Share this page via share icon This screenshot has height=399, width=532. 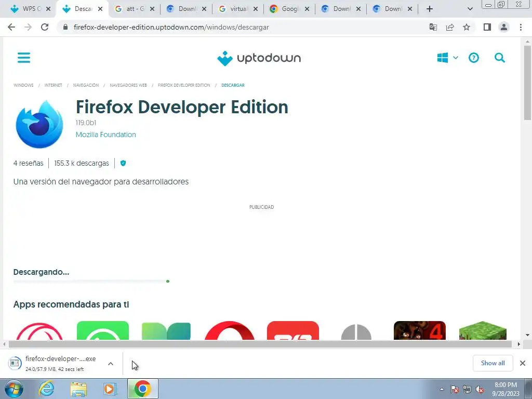[x=450, y=27]
